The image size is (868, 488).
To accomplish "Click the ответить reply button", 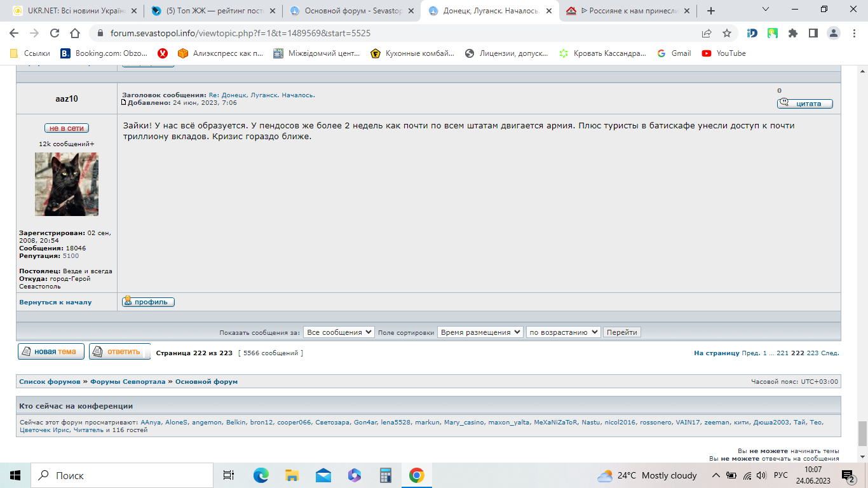I will point(119,351).
